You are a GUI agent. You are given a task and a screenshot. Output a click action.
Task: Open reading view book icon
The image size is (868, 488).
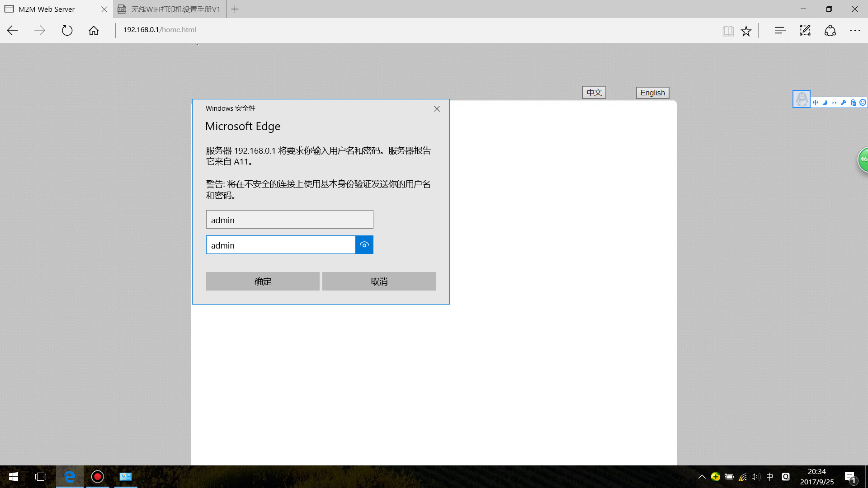[x=727, y=31]
